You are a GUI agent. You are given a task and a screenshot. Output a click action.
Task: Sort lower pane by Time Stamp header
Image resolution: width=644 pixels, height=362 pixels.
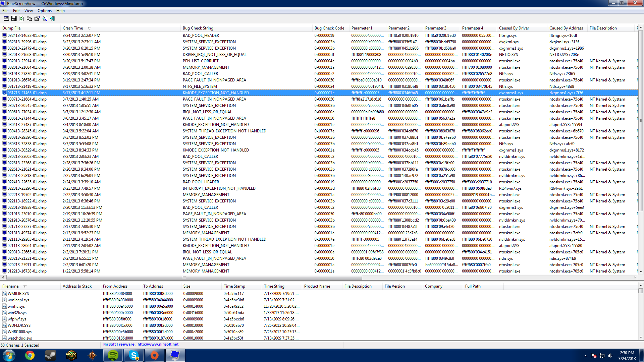241,286
